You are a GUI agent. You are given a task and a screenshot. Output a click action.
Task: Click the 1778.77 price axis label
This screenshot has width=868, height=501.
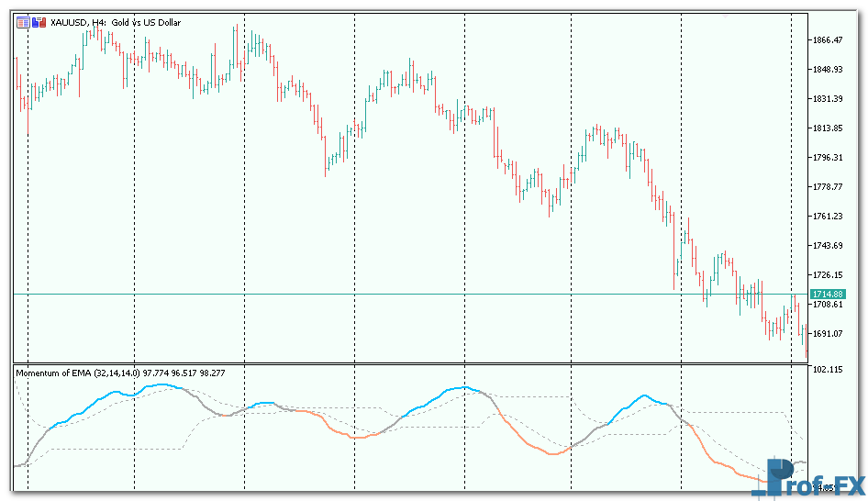click(x=827, y=187)
